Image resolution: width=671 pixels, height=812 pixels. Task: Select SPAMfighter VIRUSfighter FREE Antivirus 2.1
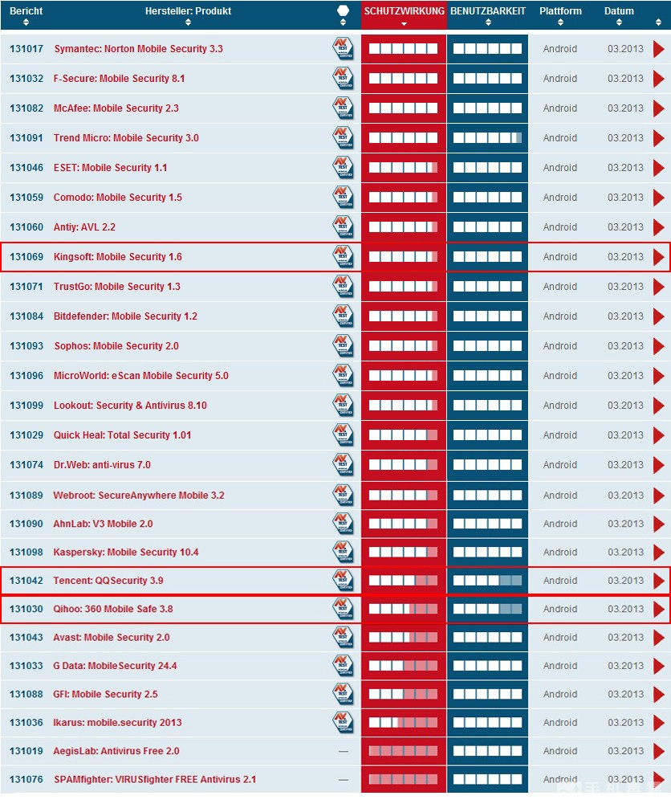point(155,779)
